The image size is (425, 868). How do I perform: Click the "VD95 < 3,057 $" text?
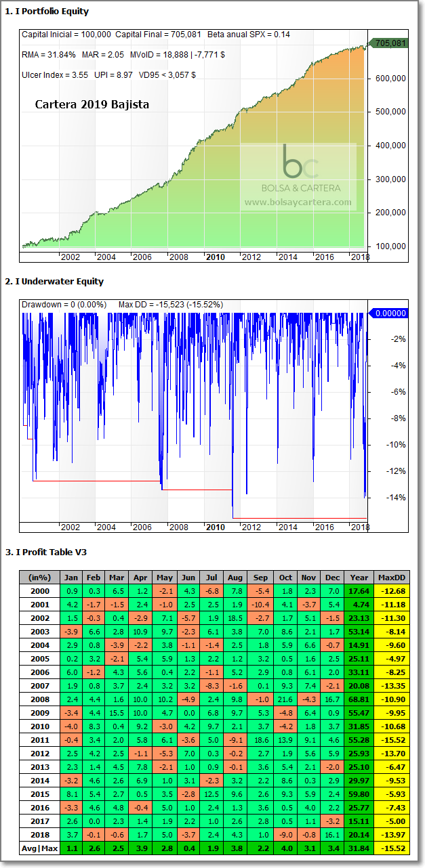(x=169, y=74)
